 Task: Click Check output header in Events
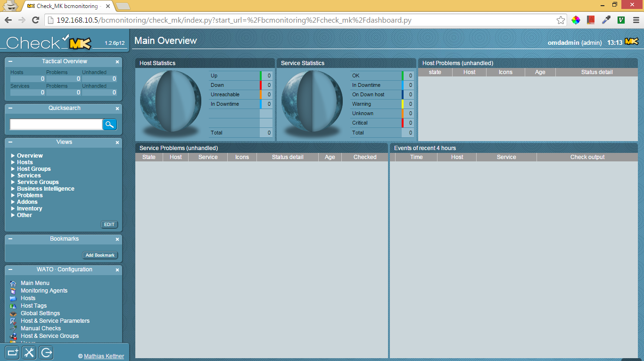click(587, 157)
